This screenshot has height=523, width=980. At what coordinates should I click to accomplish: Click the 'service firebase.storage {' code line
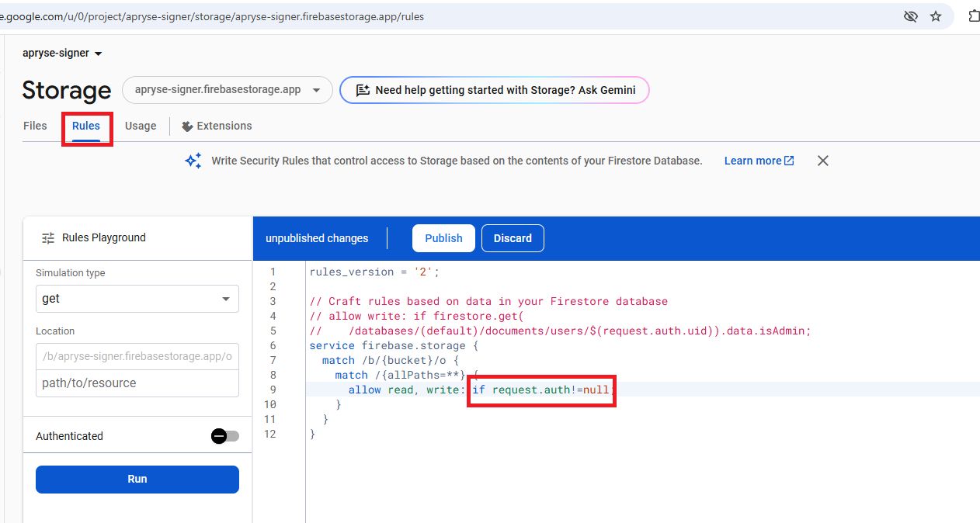pos(394,345)
